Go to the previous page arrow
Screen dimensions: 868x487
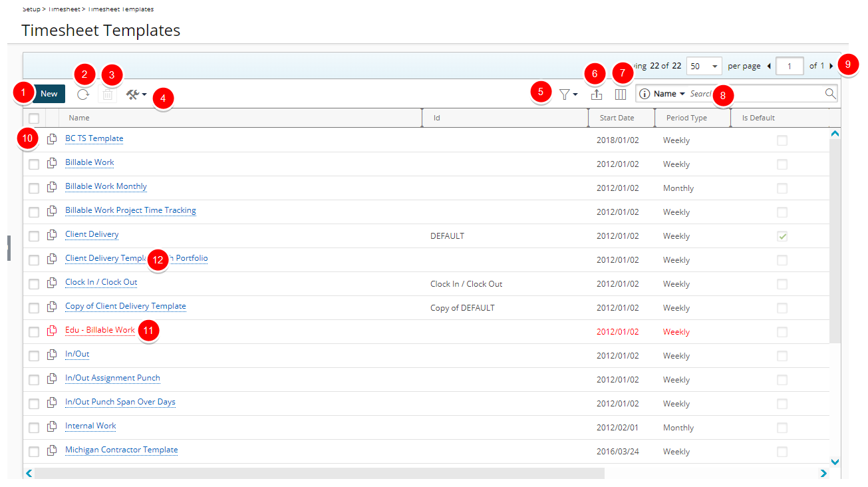pyautogui.click(x=769, y=66)
